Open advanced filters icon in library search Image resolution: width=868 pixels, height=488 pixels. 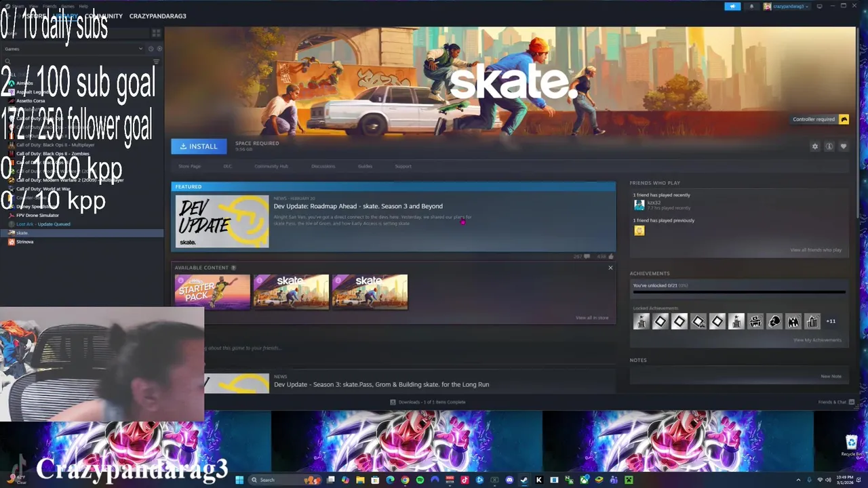tap(156, 62)
